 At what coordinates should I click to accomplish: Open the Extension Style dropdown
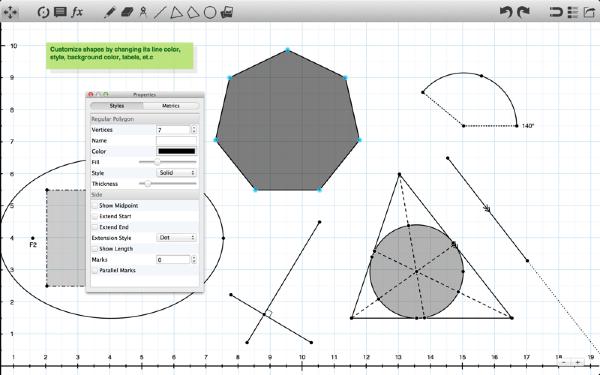(176, 238)
